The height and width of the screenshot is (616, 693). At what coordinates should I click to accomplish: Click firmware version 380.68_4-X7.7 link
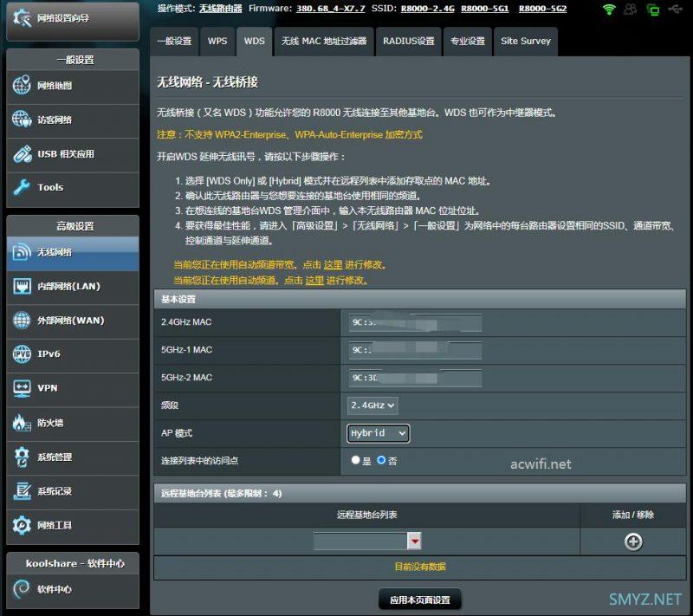pyautogui.click(x=331, y=9)
